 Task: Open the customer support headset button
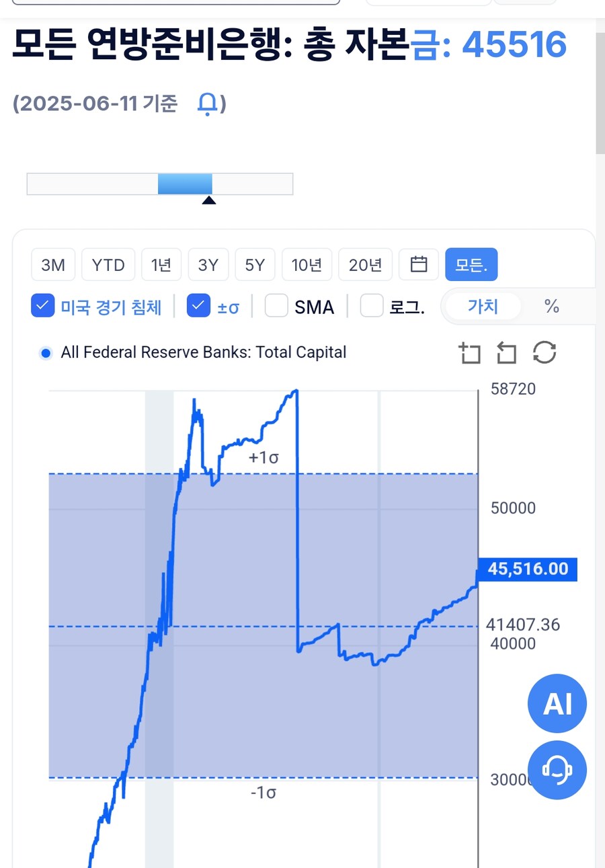pyautogui.click(x=557, y=769)
